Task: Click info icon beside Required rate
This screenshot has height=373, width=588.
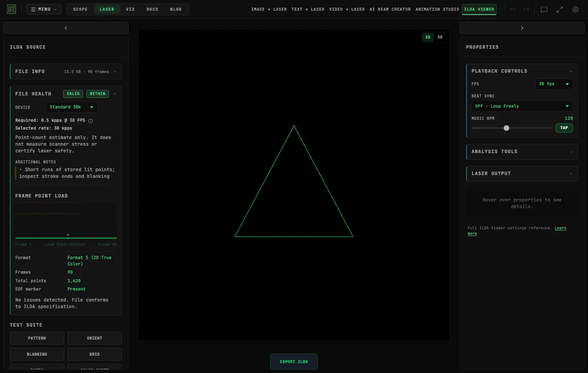Action: [x=90, y=121]
